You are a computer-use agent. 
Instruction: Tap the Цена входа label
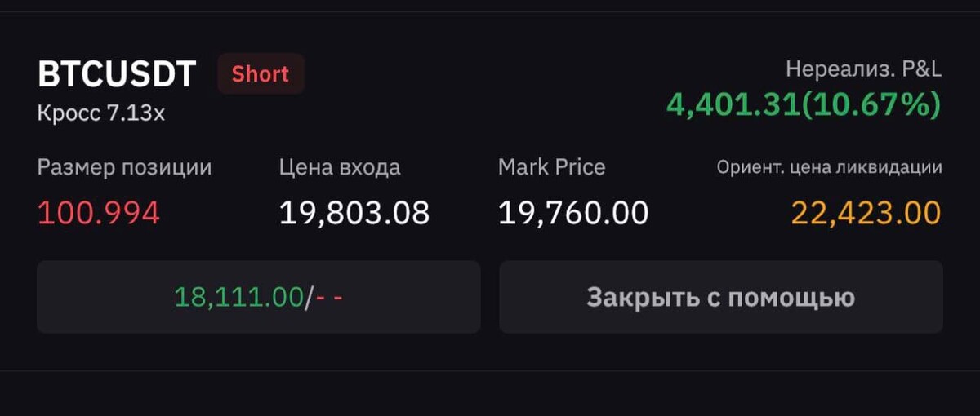pyautogui.click(x=340, y=167)
